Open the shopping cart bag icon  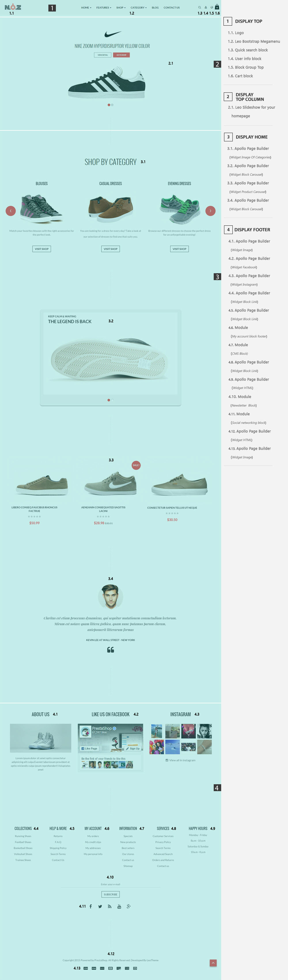click(217, 7)
